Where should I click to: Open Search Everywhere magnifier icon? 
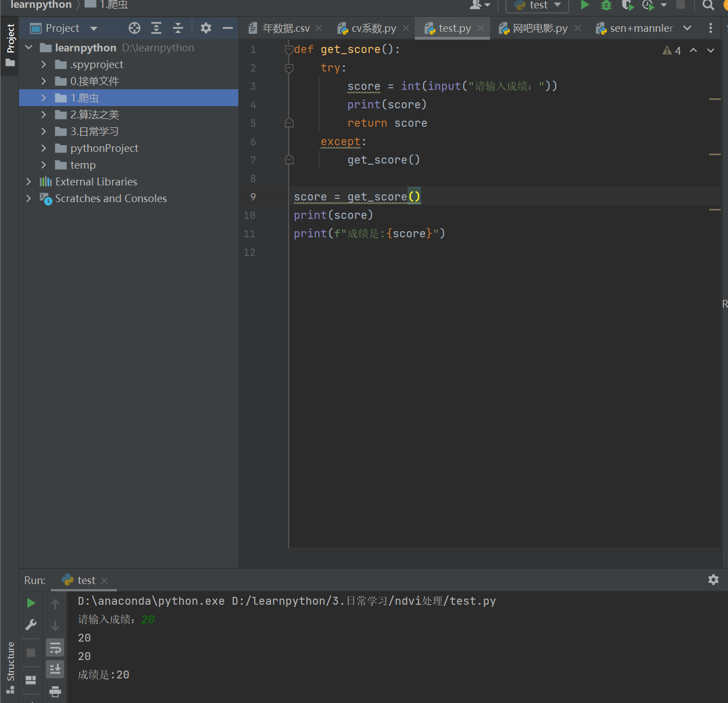[708, 5]
